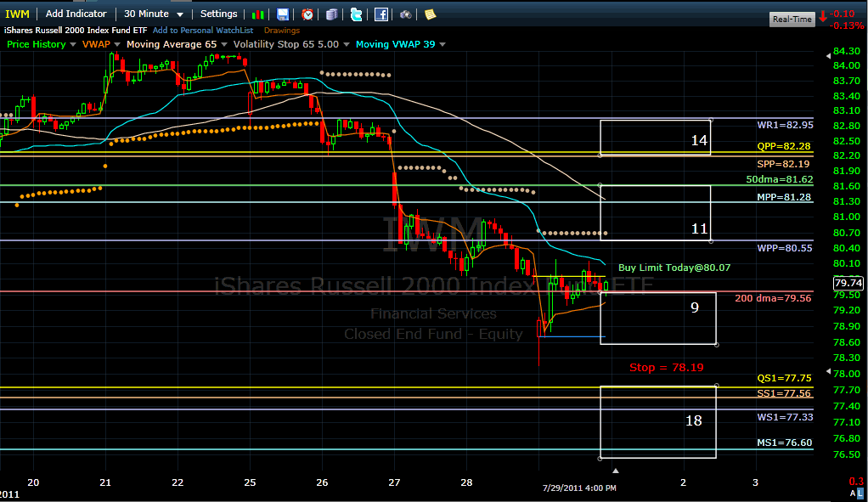Click the 84.00 price scale label
868x502 pixels.
[x=847, y=65]
